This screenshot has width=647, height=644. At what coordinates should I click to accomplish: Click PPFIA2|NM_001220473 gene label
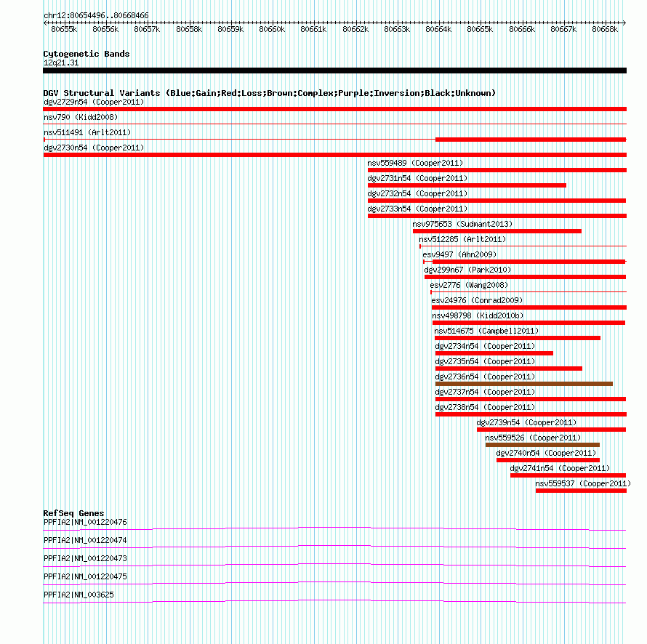click(85, 559)
